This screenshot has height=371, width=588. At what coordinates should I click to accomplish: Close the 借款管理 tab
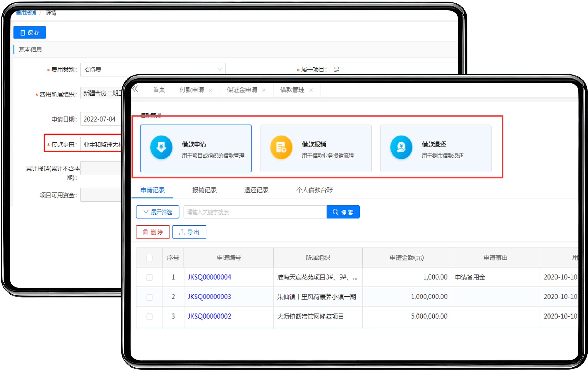coord(311,90)
